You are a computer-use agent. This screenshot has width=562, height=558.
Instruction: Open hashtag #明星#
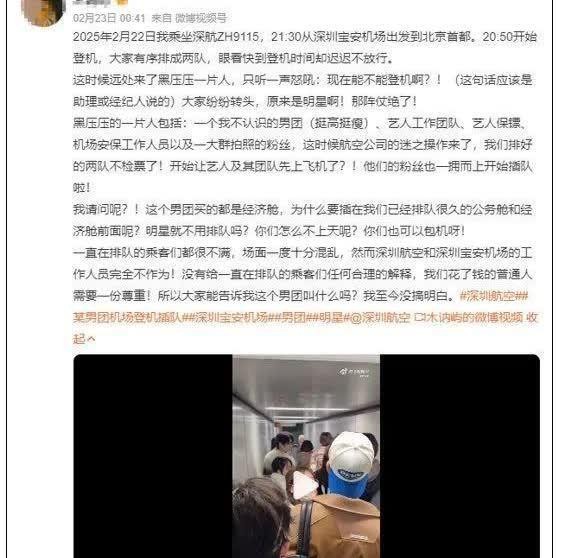(329, 318)
